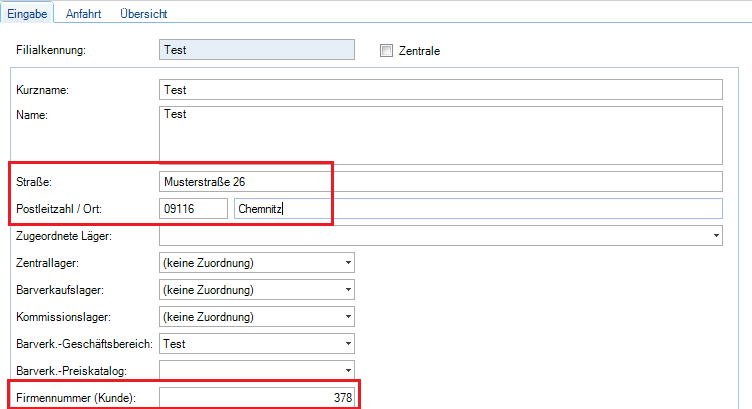Focus the Kurzname text field
Screen dimensions: 752x409
coord(440,90)
